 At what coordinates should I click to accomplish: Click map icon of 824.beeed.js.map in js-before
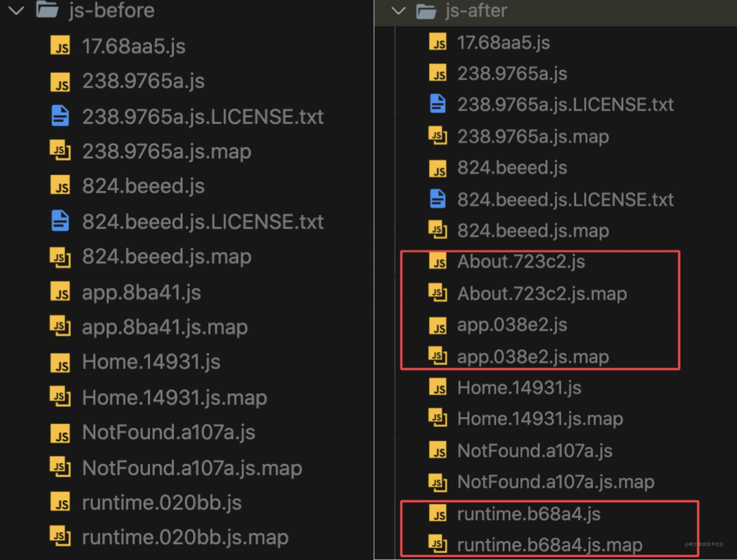point(60,257)
